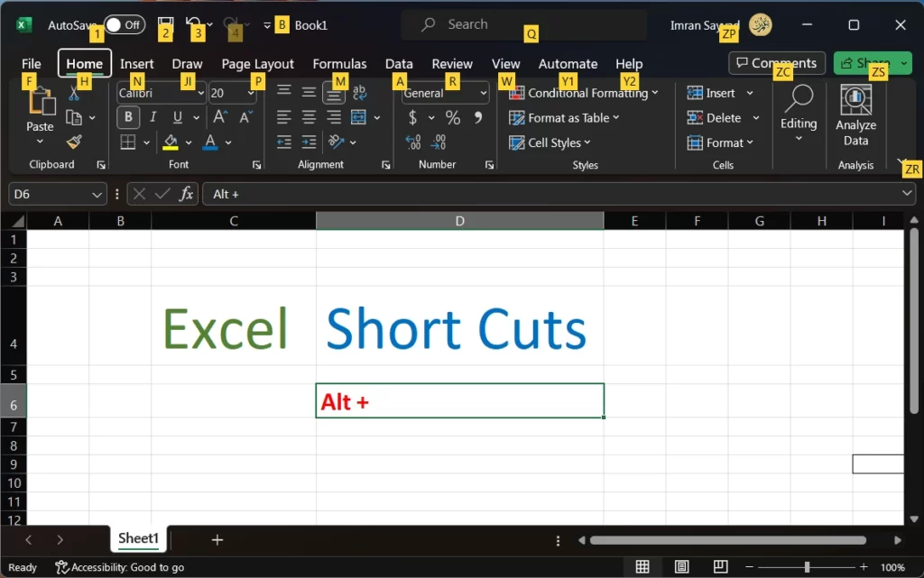924x578 pixels.
Task: Expand Format as Table menu
Action: 615,118
